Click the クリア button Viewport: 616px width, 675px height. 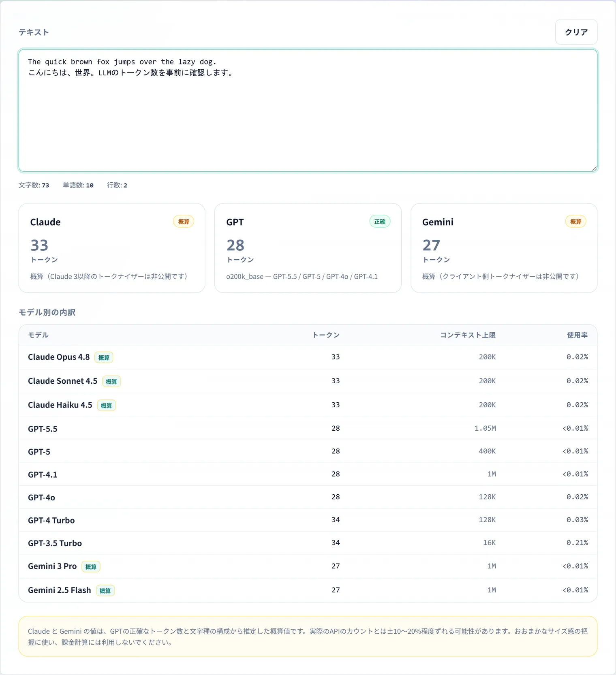(x=576, y=32)
